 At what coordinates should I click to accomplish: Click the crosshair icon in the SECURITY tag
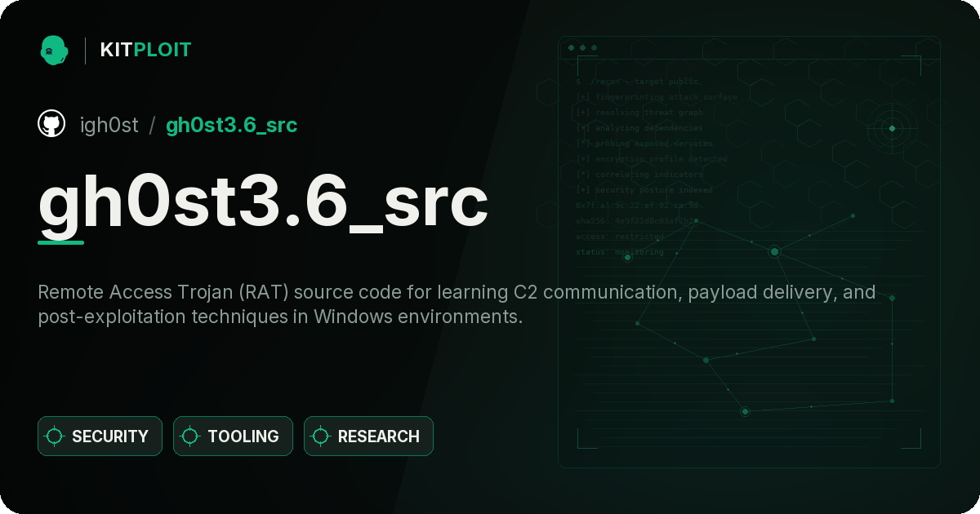tap(55, 436)
